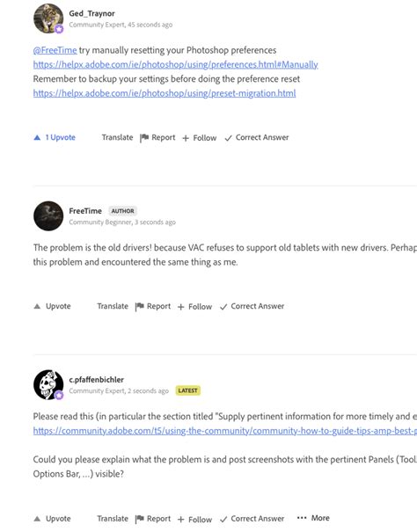The height and width of the screenshot is (532, 417).
Task: Translate Ged_Traynor's reply
Action: click(117, 137)
